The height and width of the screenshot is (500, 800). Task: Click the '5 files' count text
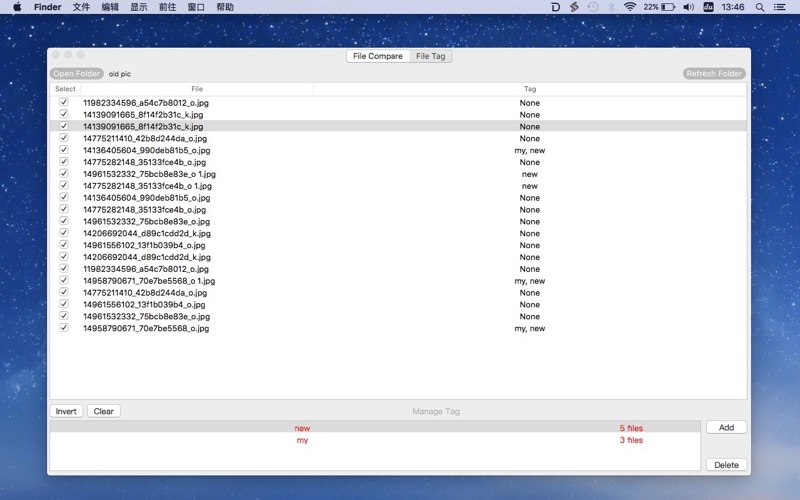pyautogui.click(x=631, y=428)
